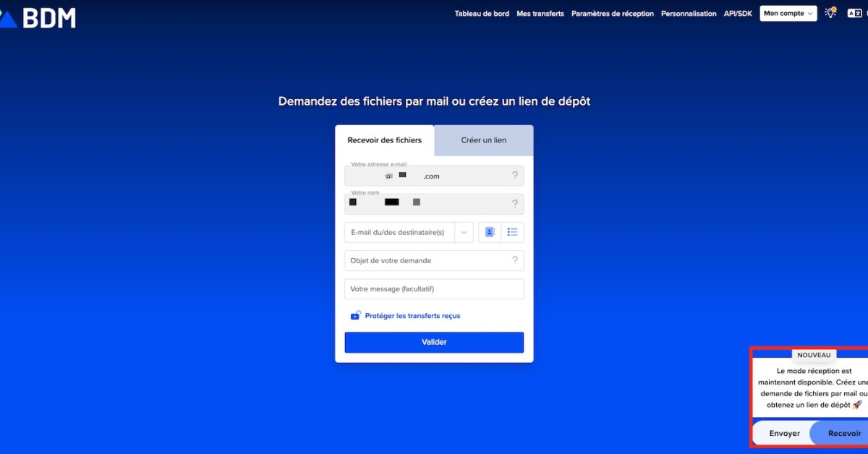The height and width of the screenshot is (454, 868).
Task: Open the help icon on 'Votre nom' field
Action: pos(514,203)
